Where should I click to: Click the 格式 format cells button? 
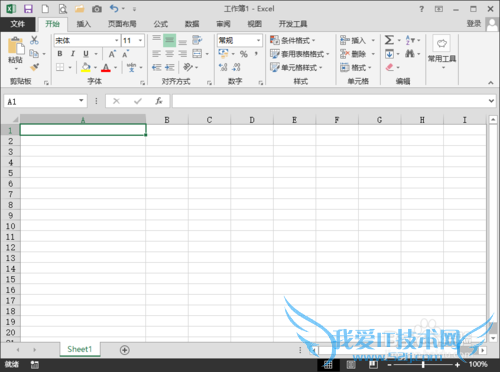coord(356,67)
